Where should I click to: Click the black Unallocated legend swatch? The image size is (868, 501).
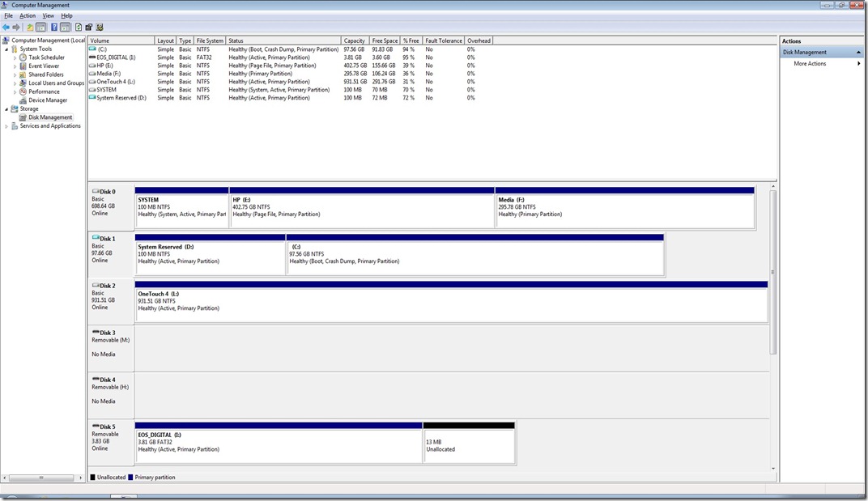93,478
